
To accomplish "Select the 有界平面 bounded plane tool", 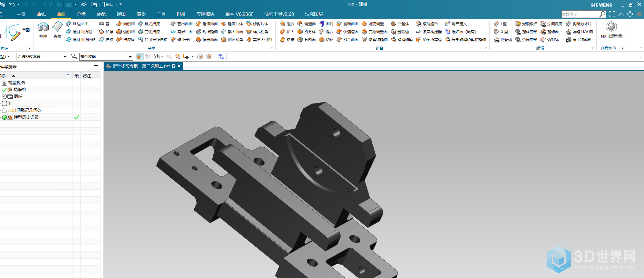I will point(182,32).
